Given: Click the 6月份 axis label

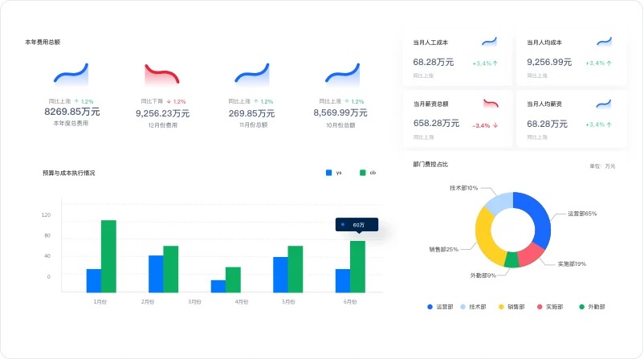Looking at the screenshot, I should coord(350,302).
